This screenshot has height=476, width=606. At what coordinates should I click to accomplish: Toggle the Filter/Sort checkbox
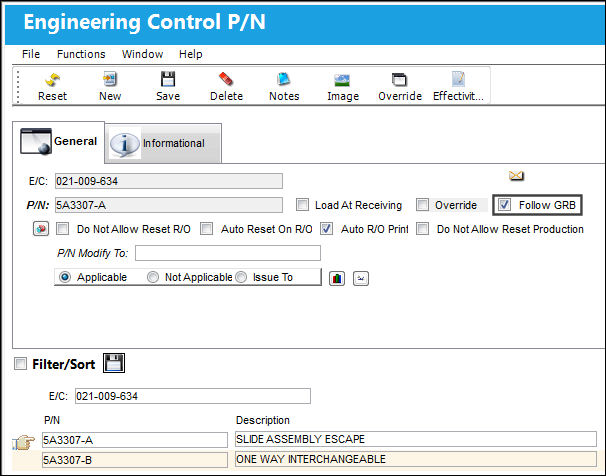(x=20, y=364)
